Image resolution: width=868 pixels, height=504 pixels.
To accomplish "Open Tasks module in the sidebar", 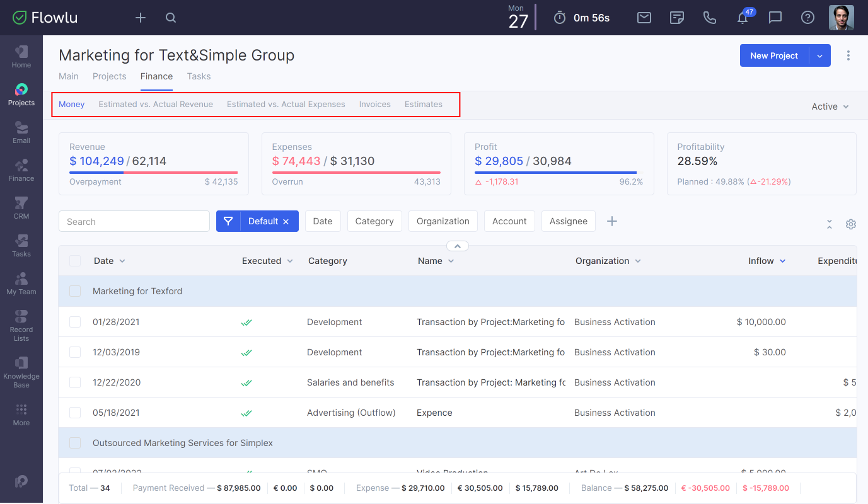I will coord(21,246).
